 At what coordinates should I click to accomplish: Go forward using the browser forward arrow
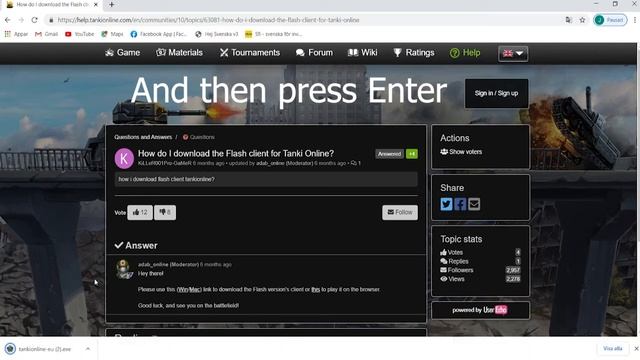21,20
